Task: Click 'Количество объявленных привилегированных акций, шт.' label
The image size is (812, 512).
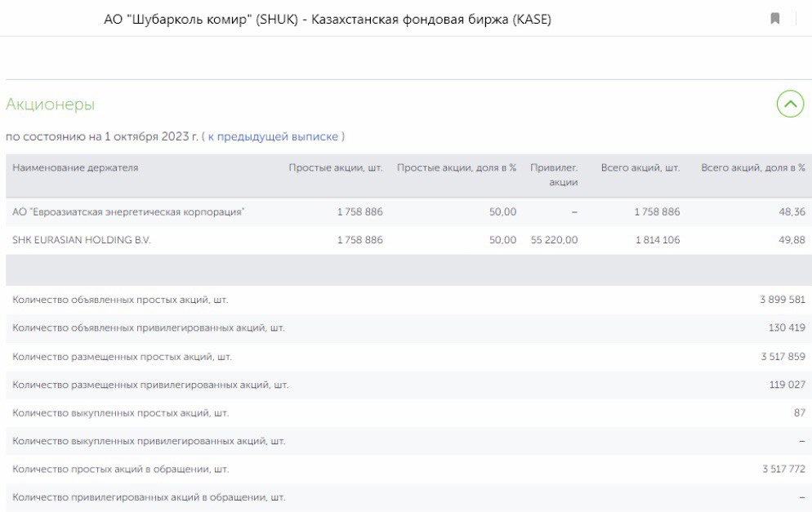Action: click(149, 327)
